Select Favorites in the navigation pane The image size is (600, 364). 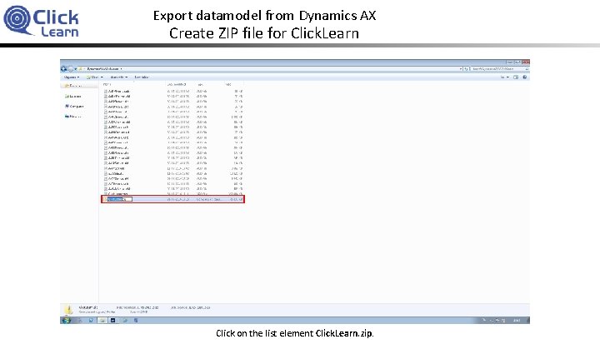[73, 86]
